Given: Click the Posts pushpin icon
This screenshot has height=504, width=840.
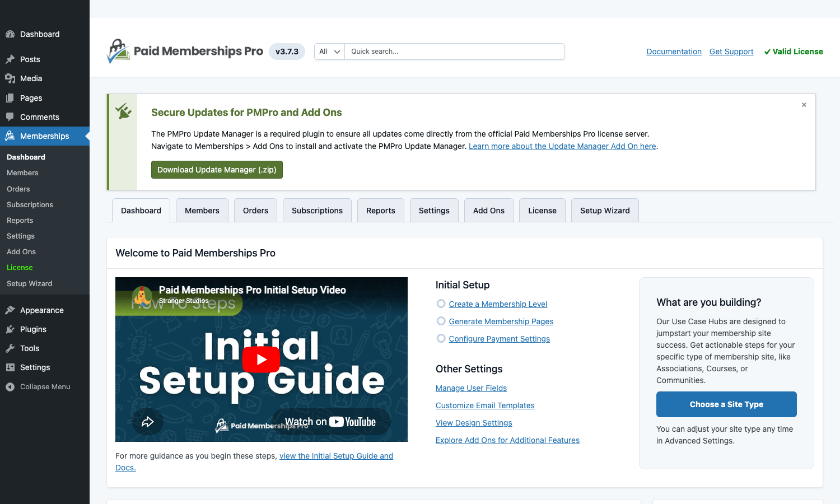Looking at the screenshot, I should tap(10, 59).
